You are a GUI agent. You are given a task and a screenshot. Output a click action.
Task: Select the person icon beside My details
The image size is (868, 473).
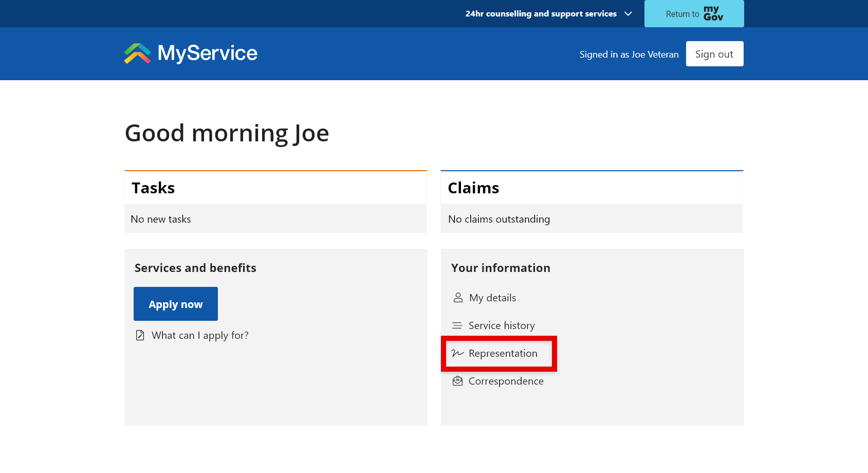tap(457, 297)
